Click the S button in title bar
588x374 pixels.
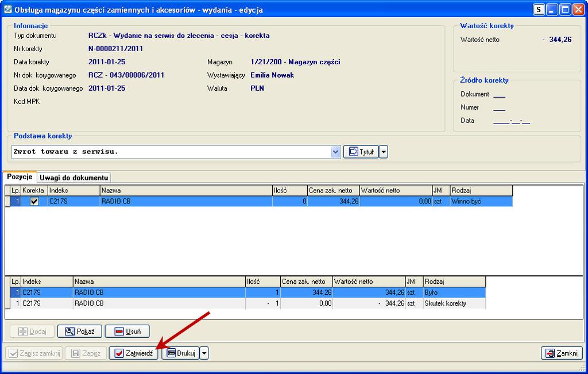[539, 9]
